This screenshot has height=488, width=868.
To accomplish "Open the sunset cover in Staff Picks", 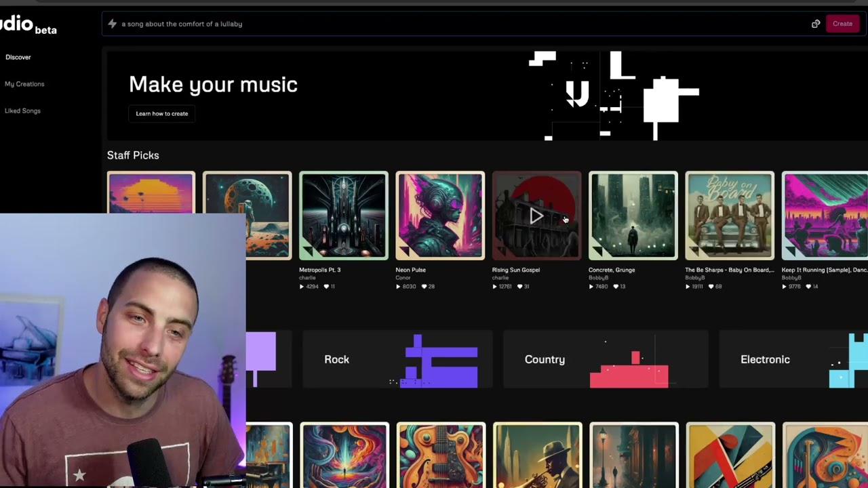I will (151, 193).
